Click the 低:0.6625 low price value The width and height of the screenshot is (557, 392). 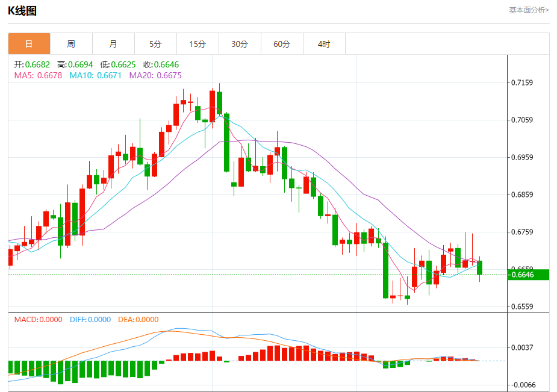pyautogui.click(x=118, y=64)
